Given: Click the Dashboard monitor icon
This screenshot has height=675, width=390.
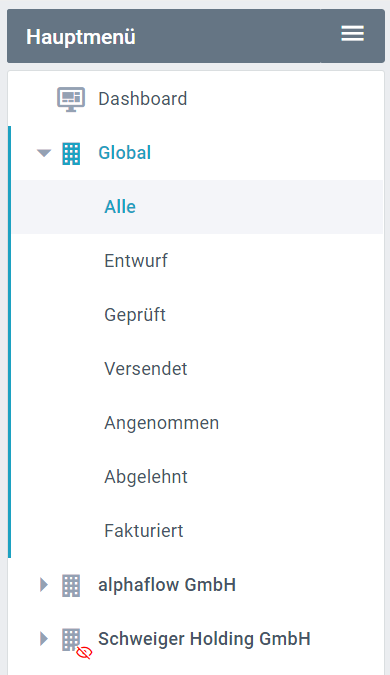Looking at the screenshot, I should 71,99.
